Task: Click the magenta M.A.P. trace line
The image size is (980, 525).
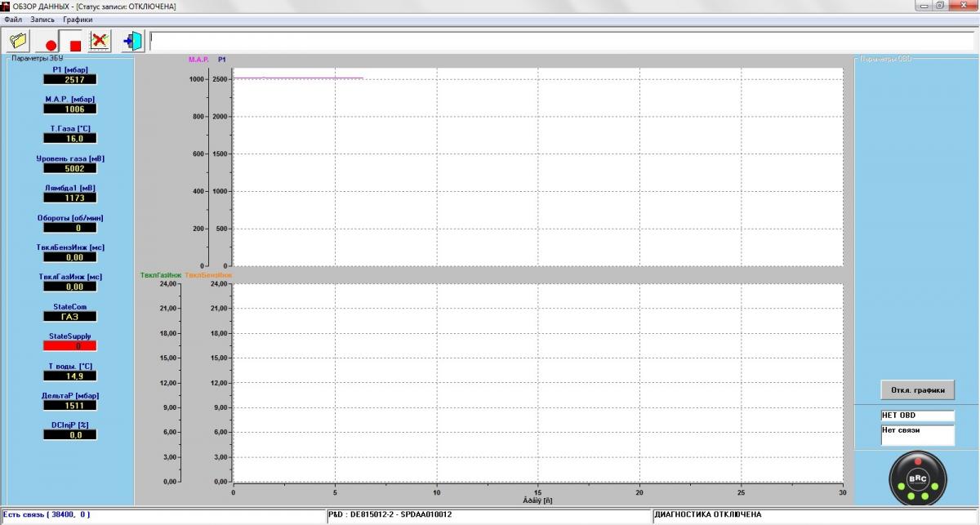Action: coord(298,78)
